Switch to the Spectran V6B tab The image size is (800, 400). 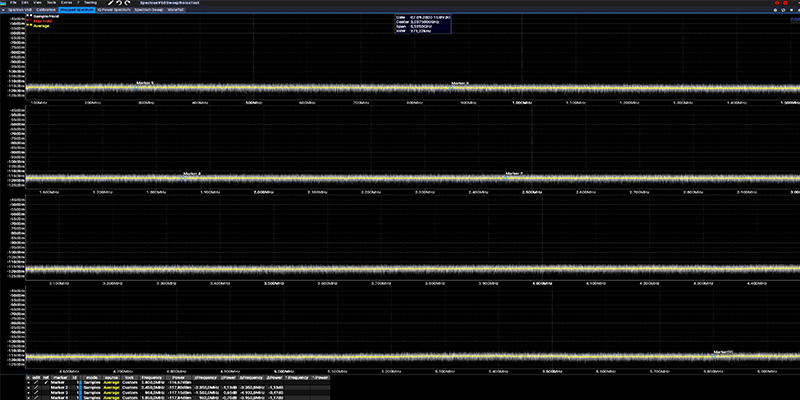click(20, 10)
